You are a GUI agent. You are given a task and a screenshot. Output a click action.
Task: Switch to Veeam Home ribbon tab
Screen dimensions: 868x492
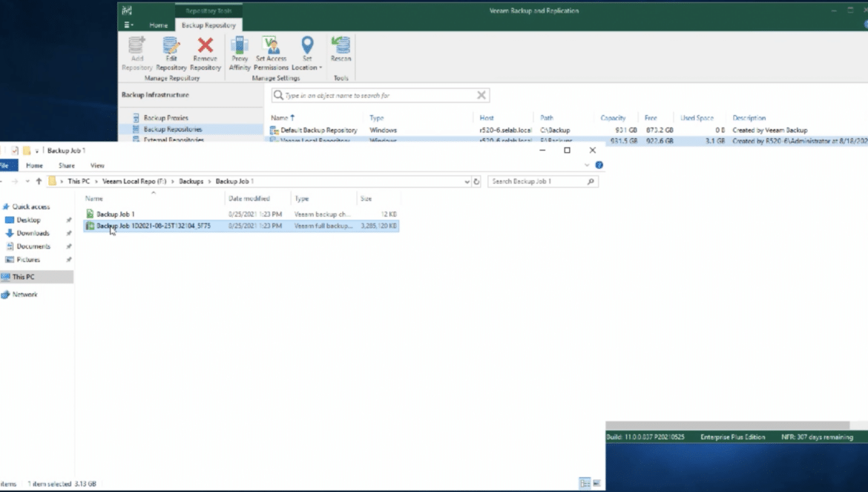pyautogui.click(x=158, y=25)
